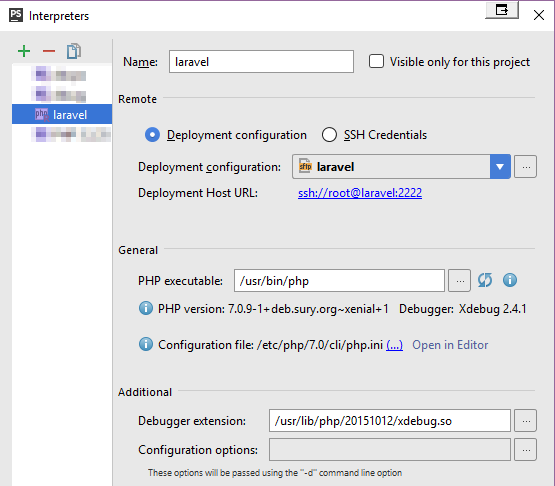Add a new interpreter with plus icon
This screenshot has height=486, width=555.
point(24,51)
